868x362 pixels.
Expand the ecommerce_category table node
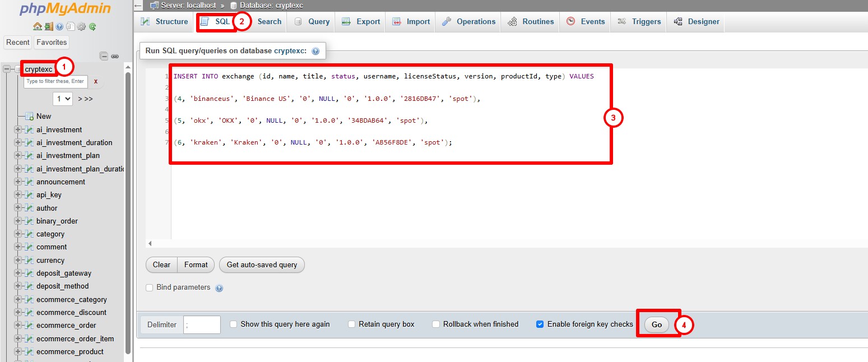pos(18,299)
